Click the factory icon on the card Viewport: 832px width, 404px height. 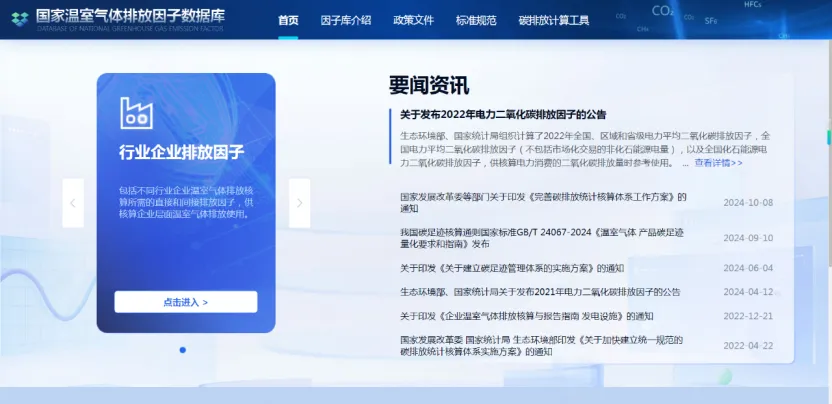pos(136,111)
